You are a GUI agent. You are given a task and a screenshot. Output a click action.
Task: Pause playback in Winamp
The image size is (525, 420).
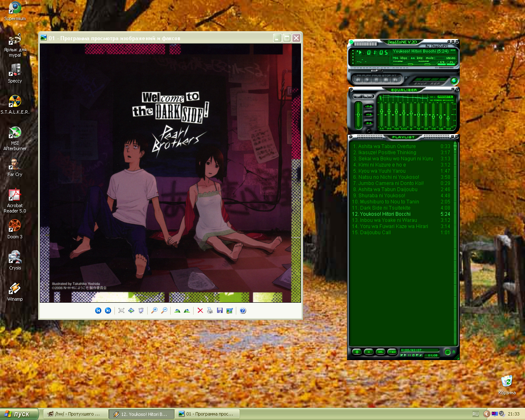tap(377, 80)
